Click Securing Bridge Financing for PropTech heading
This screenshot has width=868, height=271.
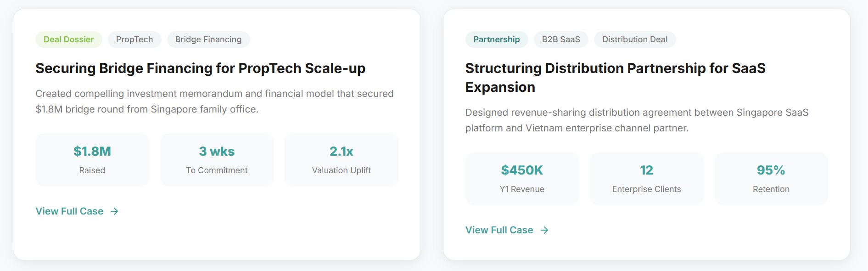point(201,68)
